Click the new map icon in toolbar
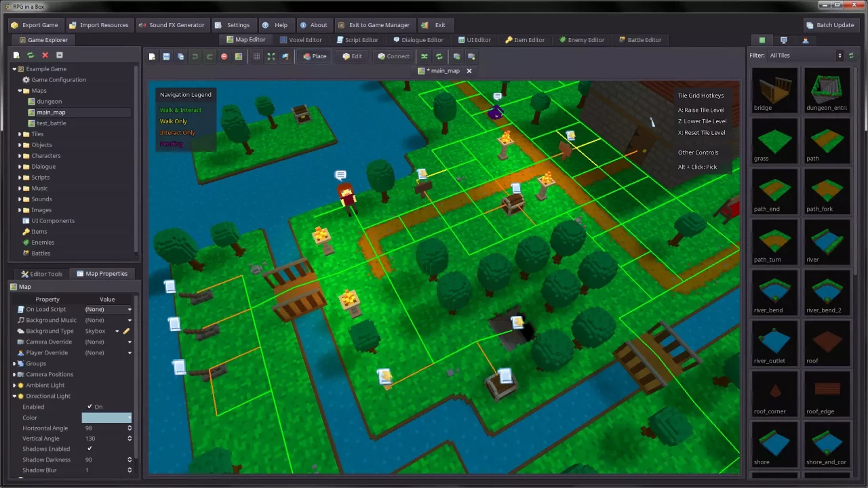The width and height of the screenshot is (868, 488). (x=152, y=56)
